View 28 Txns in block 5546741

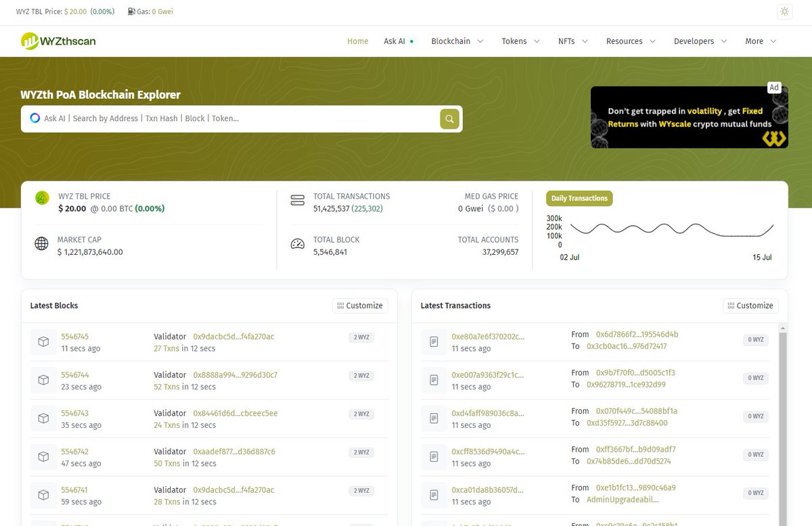[166, 502]
